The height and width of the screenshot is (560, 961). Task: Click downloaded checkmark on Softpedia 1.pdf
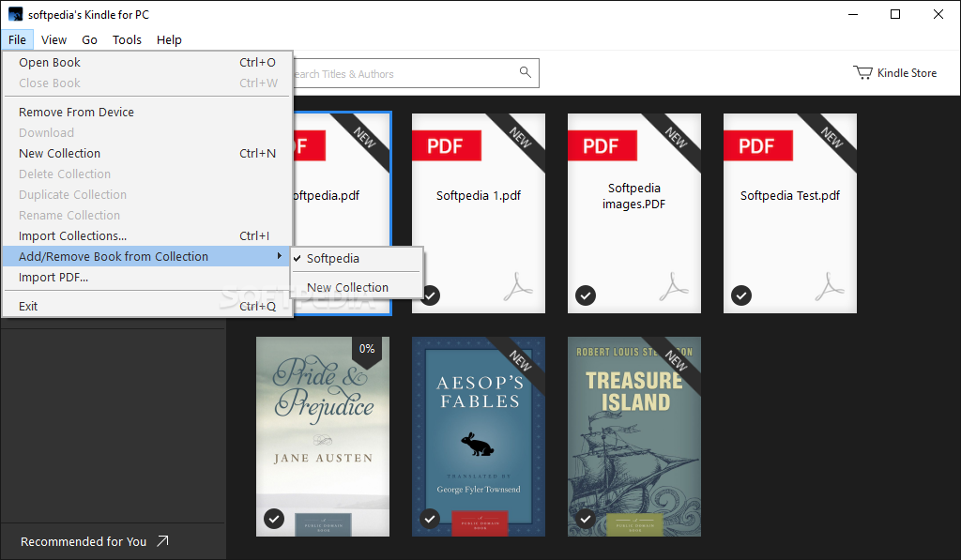tap(430, 295)
